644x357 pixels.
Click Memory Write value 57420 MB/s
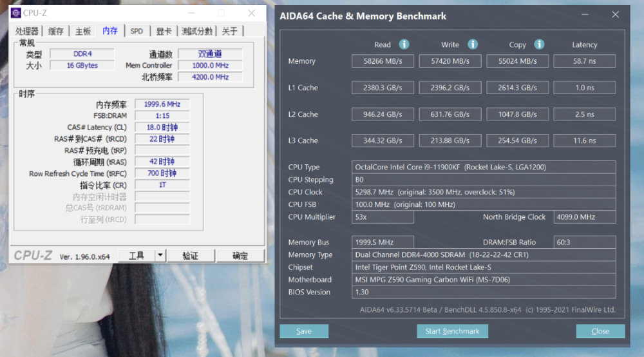[x=450, y=61]
